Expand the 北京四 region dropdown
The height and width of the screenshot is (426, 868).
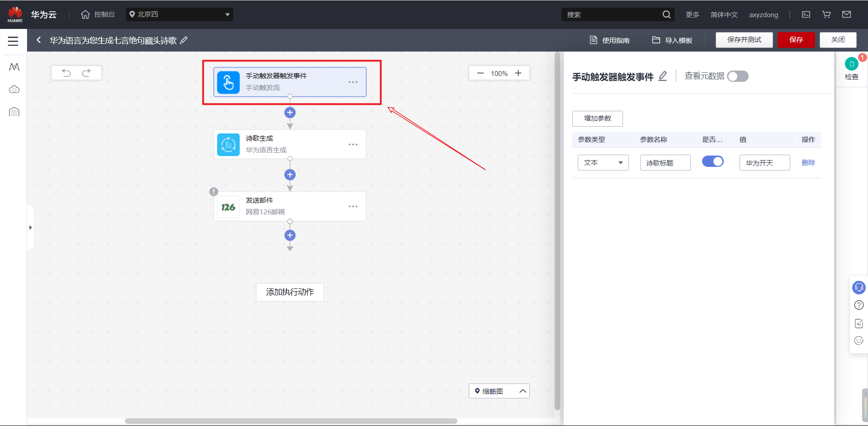click(x=179, y=14)
